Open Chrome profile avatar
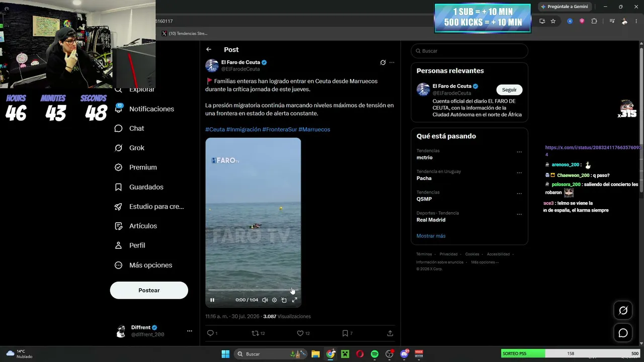The height and width of the screenshot is (362, 644). tap(624, 21)
